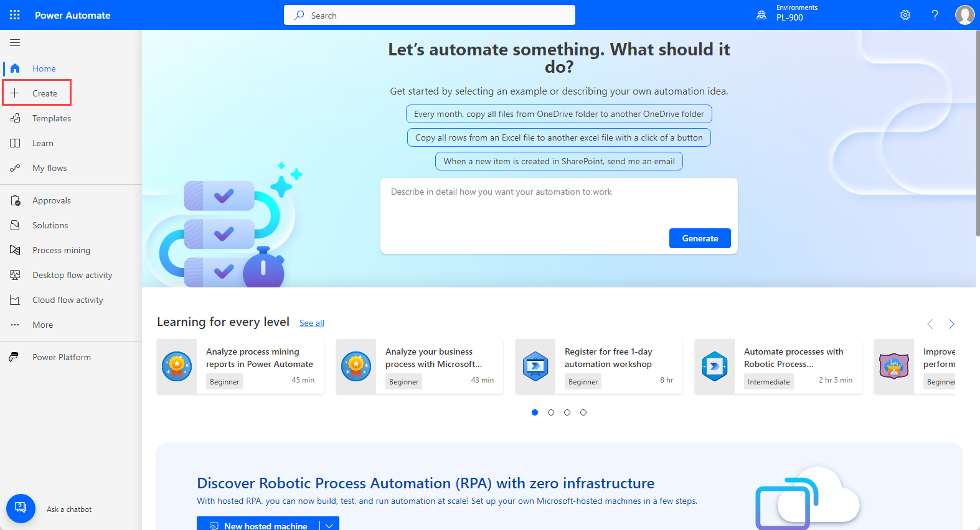Choose the SharePoint new item email example
Screen dimensions: 980x530
point(559,161)
